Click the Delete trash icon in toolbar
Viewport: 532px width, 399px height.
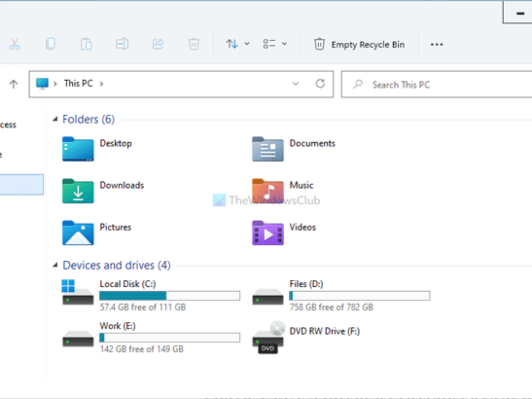tap(194, 44)
